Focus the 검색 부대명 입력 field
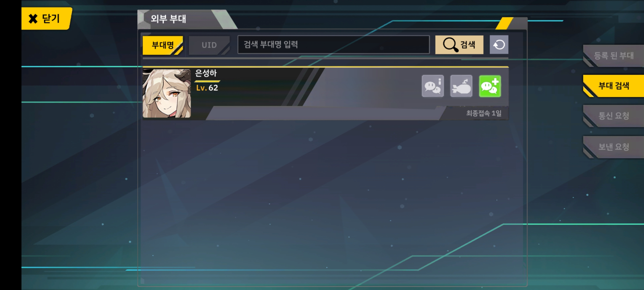Image resolution: width=644 pixels, height=290 pixels. tap(334, 45)
